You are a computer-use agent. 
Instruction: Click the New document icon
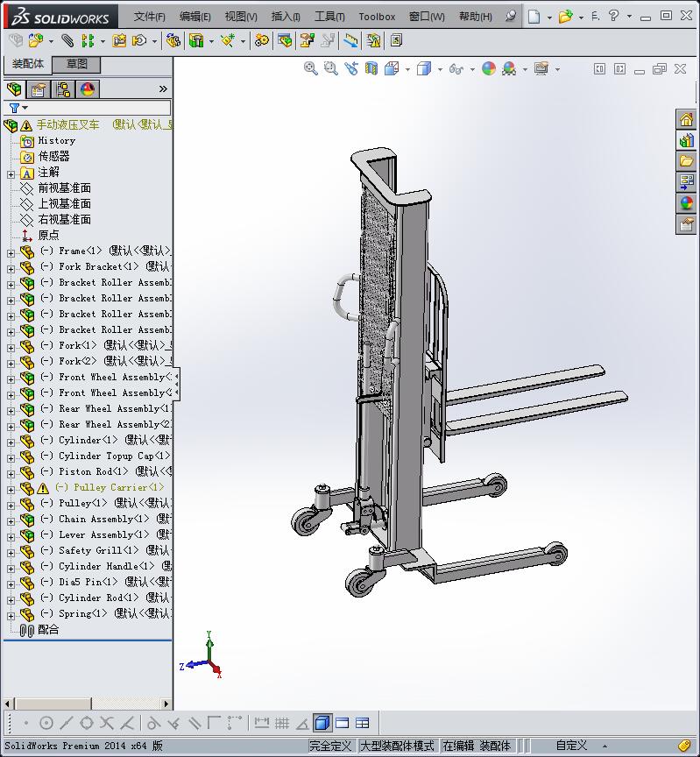(534, 17)
